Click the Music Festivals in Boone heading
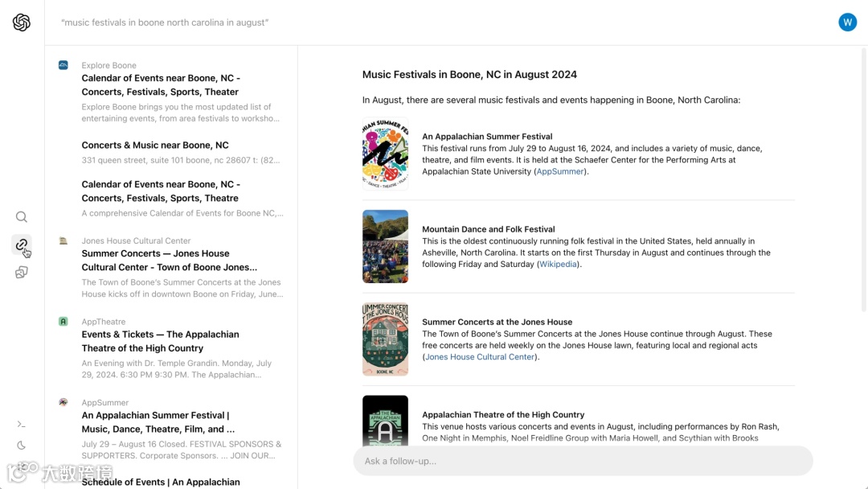The width and height of the screenshot is (868, 489). coord(469,75)
